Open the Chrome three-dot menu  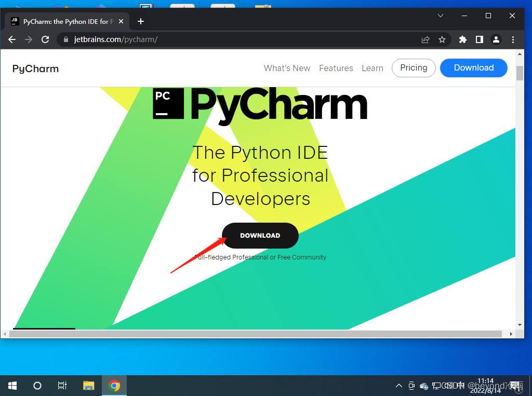(x=513, y=39)
